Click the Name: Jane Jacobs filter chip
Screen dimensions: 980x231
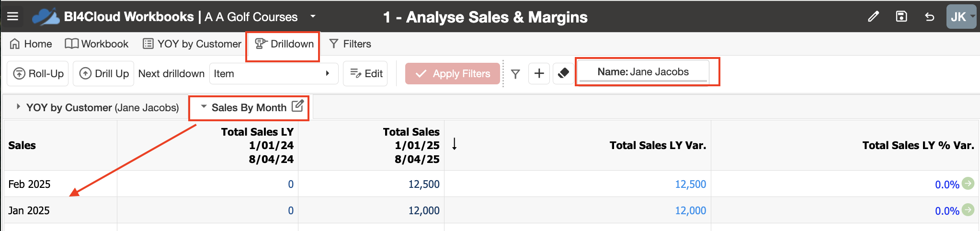(643, 72)
